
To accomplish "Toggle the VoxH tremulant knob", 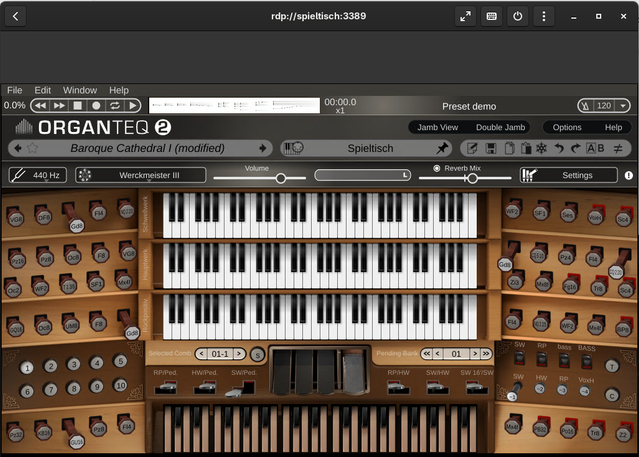I will [x=585, y=391].
